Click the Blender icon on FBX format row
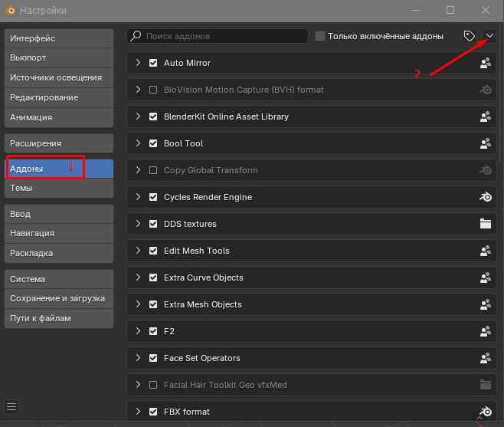 click(486, 412)
